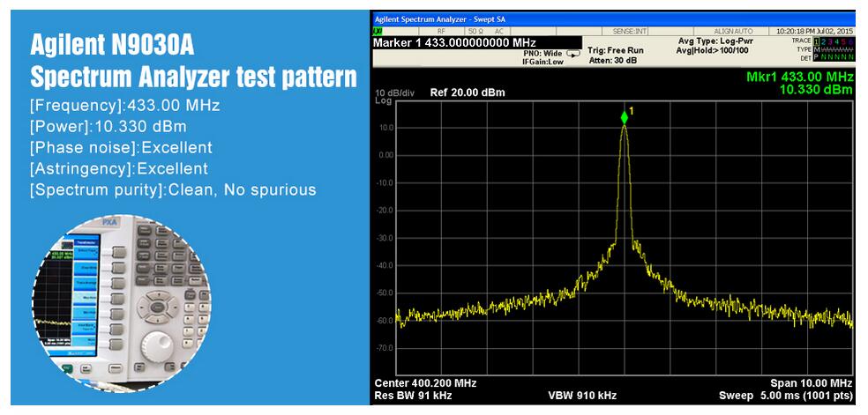Click the circular PXA analyzer photo thumbnail
This screenshot has height=415, width=868.
click(x=121, y=303)
